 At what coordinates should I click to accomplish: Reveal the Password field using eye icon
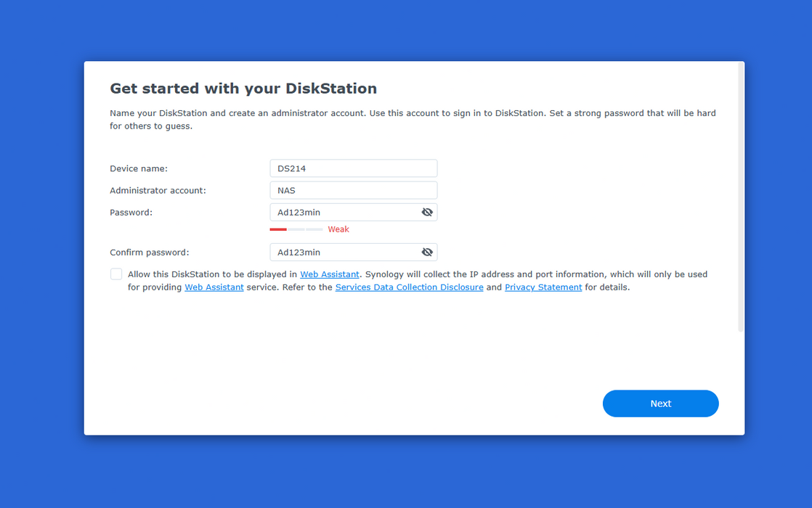[427, 212]
